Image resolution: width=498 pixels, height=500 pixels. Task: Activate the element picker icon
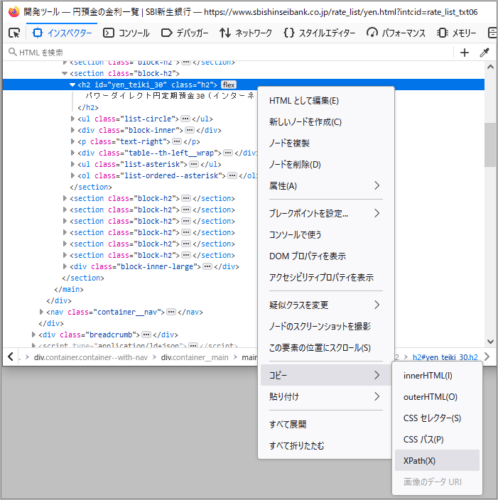(x=14, y=33)
